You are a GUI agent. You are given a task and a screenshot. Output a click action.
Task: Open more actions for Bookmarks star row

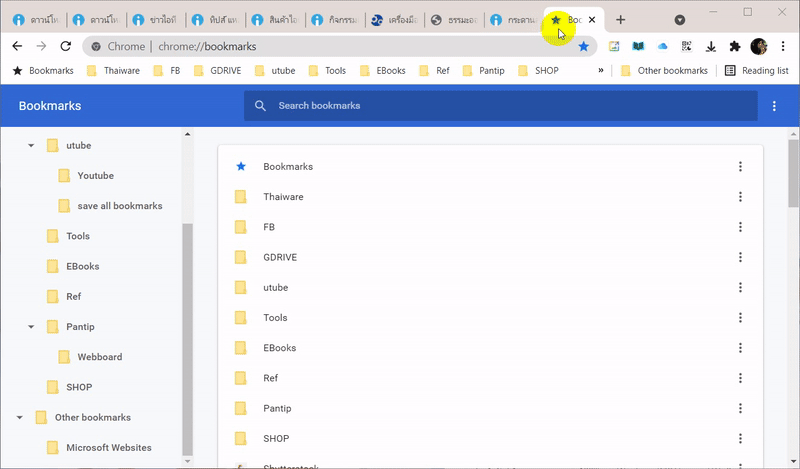tap(740, 166)
